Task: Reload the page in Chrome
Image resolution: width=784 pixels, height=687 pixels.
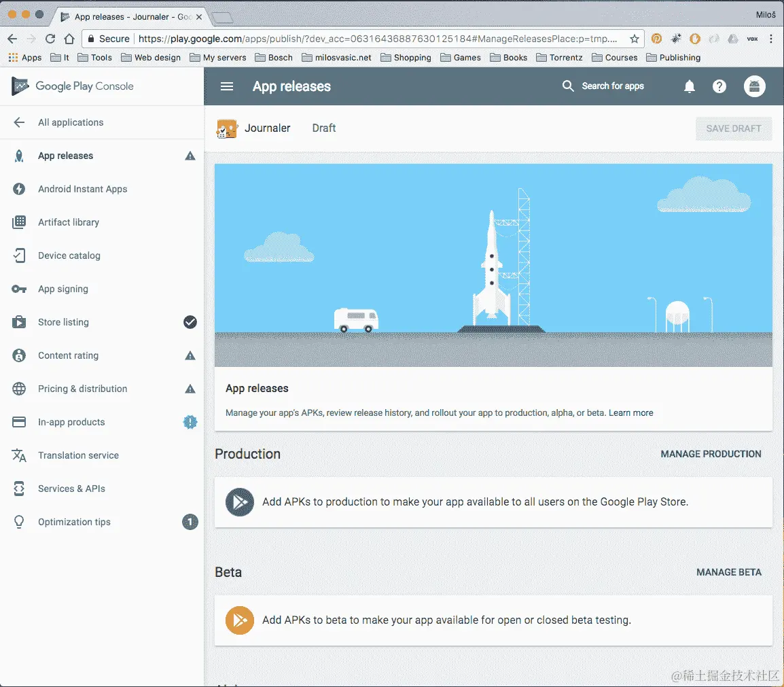Action: pyautogui.click(x=50, y=39)
